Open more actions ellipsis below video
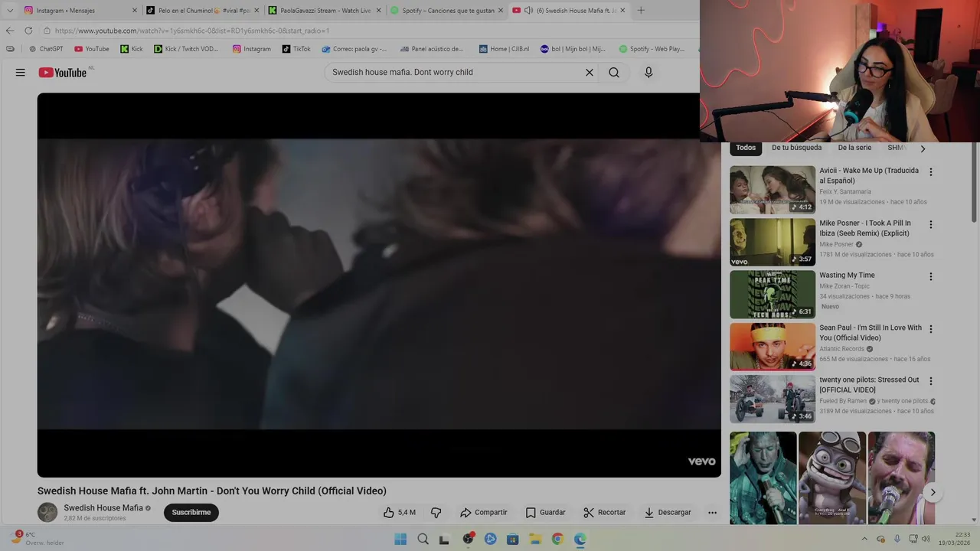This screenshot has width=980, height=551. click(x=712, y=513)
